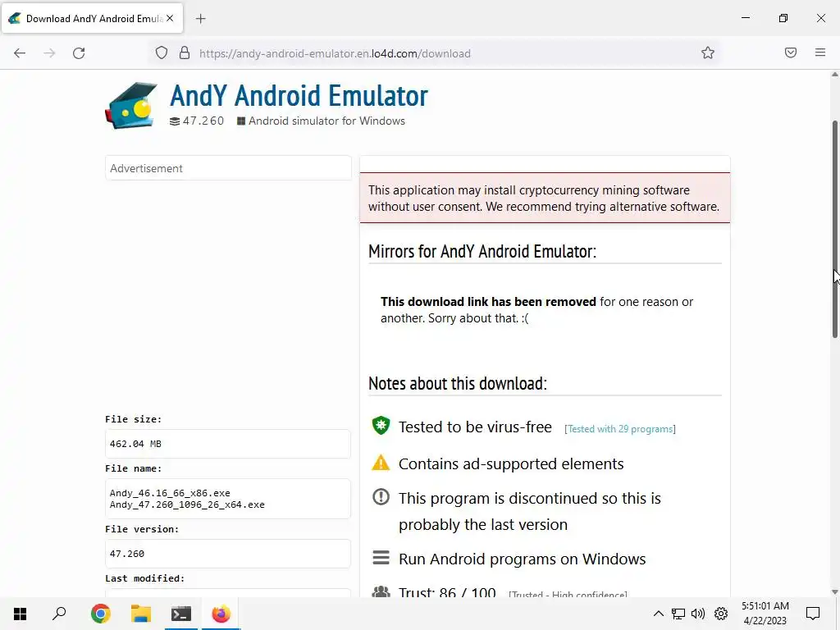Click the Firefox taskbar icon
The width and height of the screenshot is (840, 630).
click(x=221, y=614)
